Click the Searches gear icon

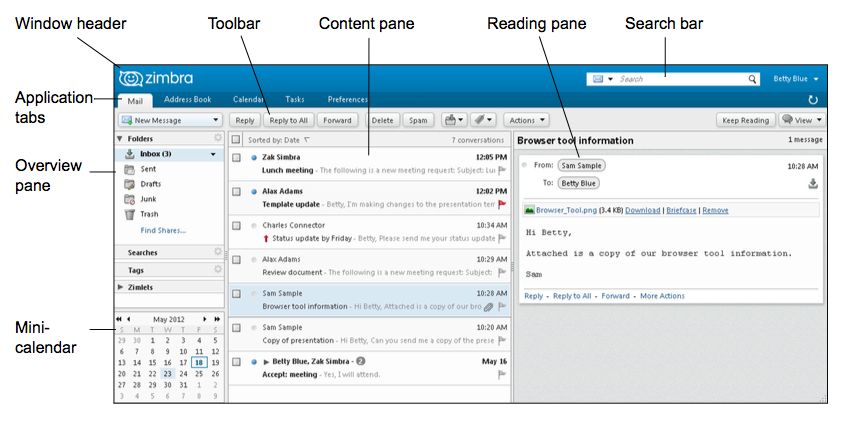coord(218,252)
